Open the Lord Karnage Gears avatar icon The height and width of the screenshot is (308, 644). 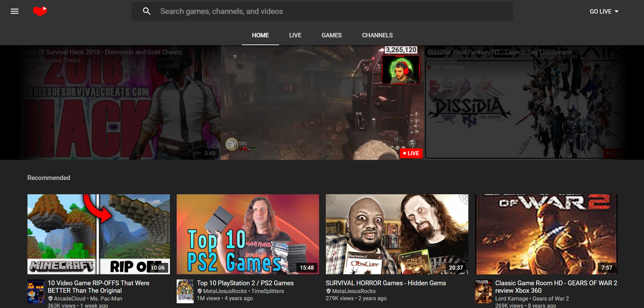(483, 291)
